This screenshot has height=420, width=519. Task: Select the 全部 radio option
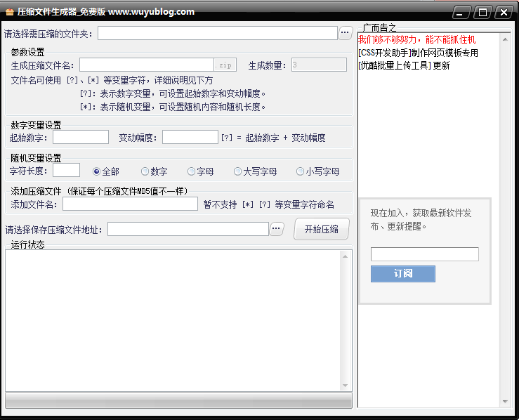click(x=106, y=171)
